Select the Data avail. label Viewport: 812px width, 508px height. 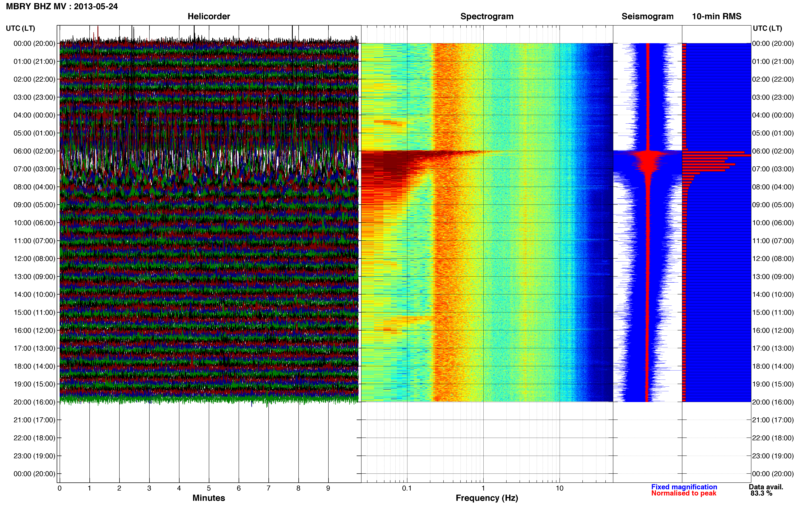(x=766, y=487)
